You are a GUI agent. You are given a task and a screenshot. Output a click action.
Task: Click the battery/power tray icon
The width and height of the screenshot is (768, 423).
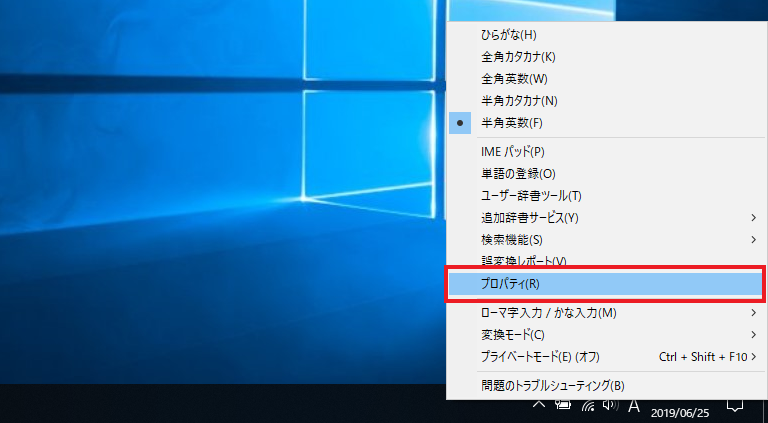click(563, 405)
